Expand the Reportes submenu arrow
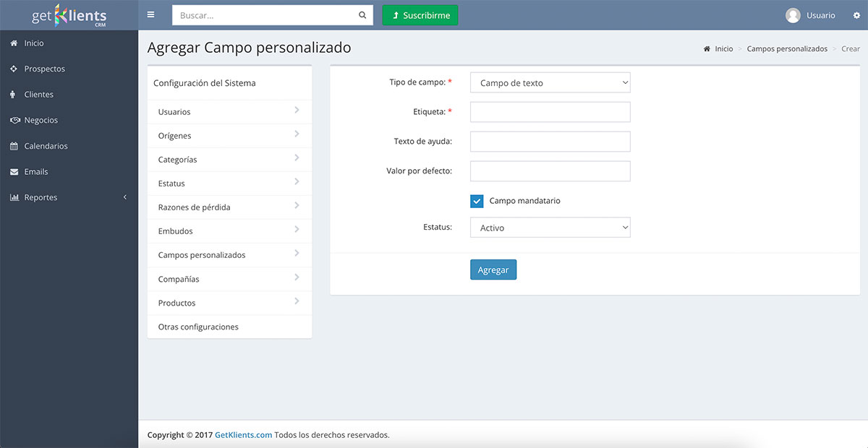The width and height of the screenshot is (868, 448). tap(124, 197)
